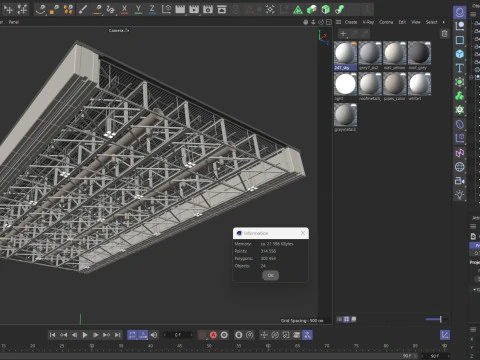Toggle highlighted point-level animation icon
This screenshot has height=360, width=480.
pos(307,335)
